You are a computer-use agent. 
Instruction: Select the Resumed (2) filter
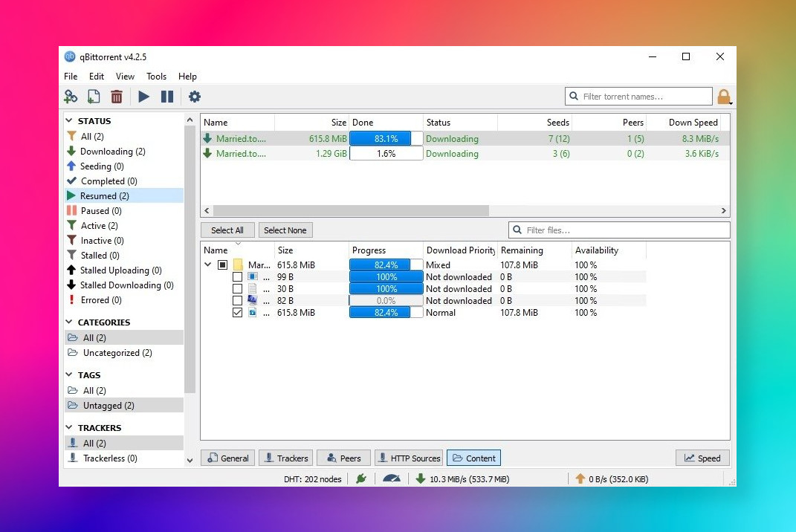coord(124,196)
